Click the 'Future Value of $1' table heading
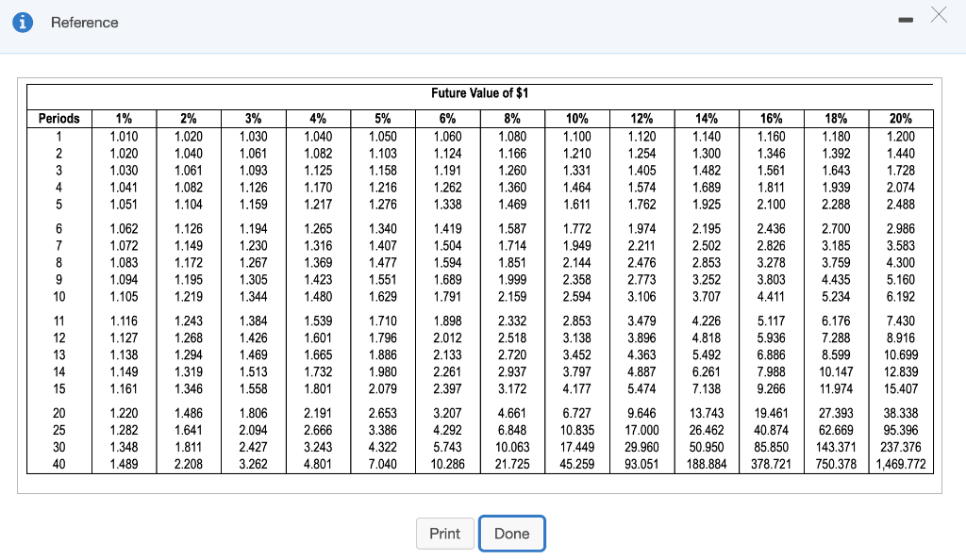966x560 pixels. point(480,93)
